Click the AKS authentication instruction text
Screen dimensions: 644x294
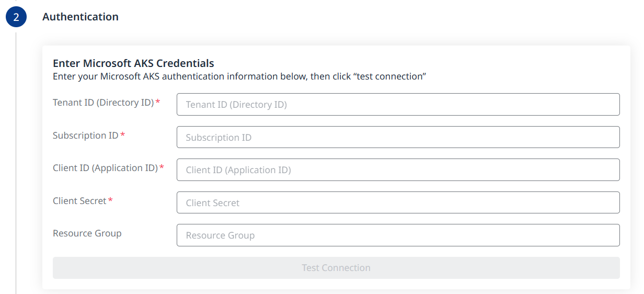pyautogui.click(x=239, y=76)
